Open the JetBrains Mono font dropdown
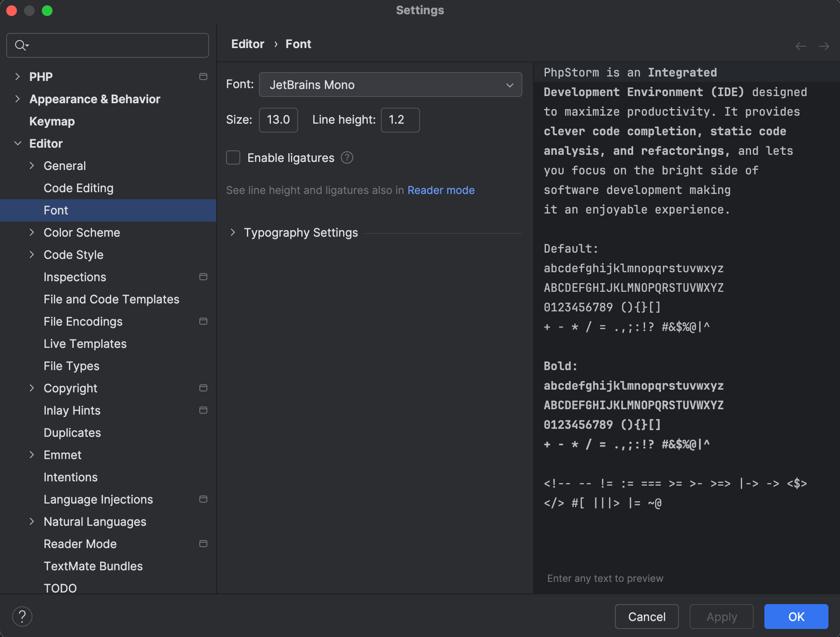Image resolution: width=840 pixels, height=637 pixels. (x=390, y=85)
